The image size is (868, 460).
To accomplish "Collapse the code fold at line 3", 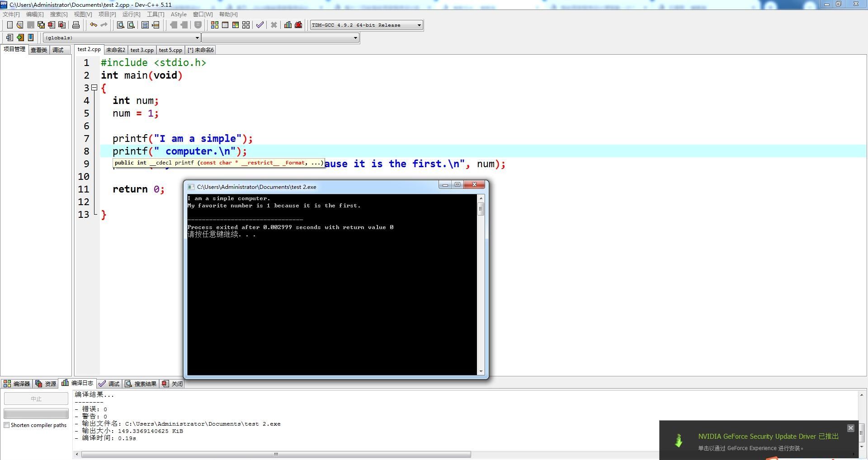I will pyautogui.click(x=94, y=88).
